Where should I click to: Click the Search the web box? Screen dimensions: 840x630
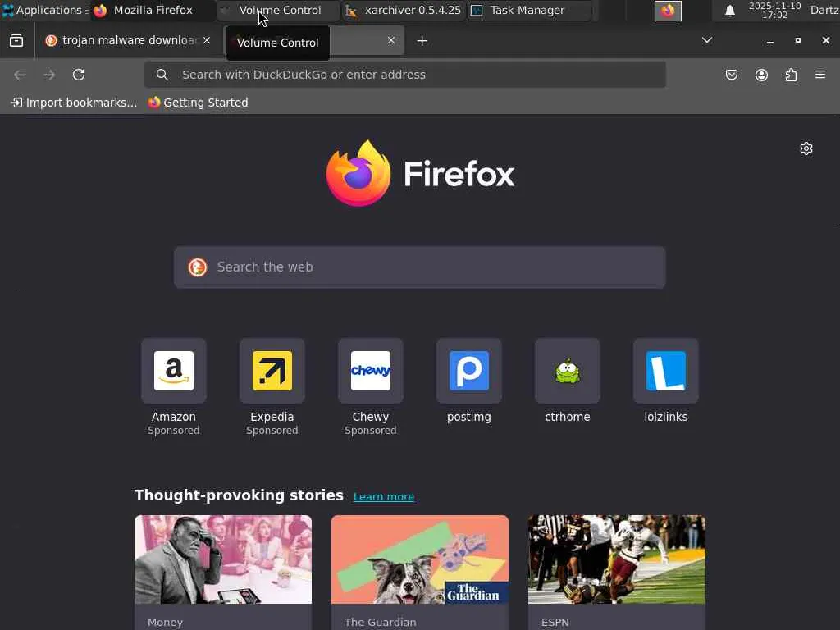coord(420,267)
